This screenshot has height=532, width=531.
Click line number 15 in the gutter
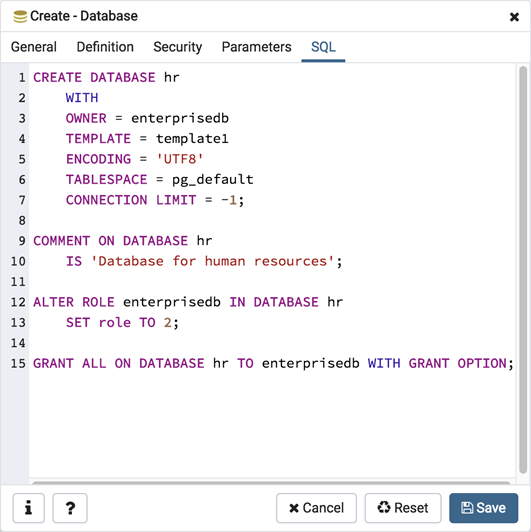click(x=18, y=363)
